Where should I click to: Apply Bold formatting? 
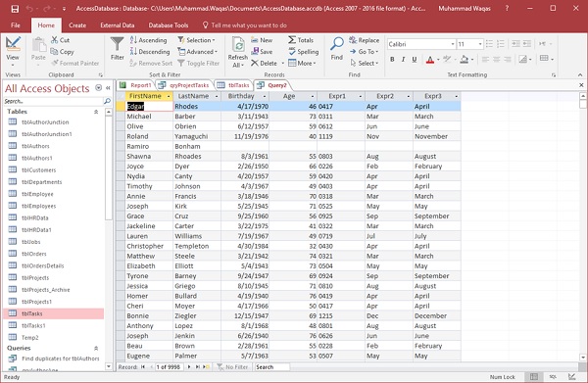392,59
